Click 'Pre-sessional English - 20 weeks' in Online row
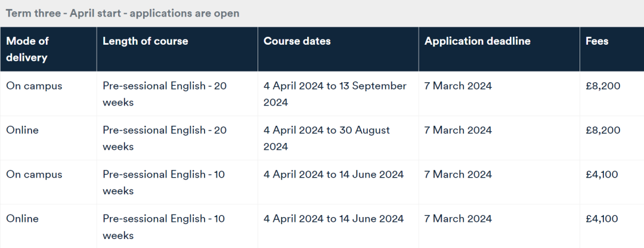 coord(165,138)
